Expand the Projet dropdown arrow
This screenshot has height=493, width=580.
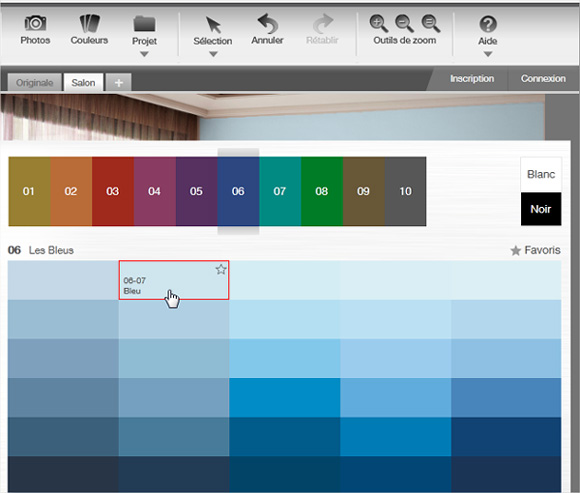pyautogui.click(x=144, y=54)
